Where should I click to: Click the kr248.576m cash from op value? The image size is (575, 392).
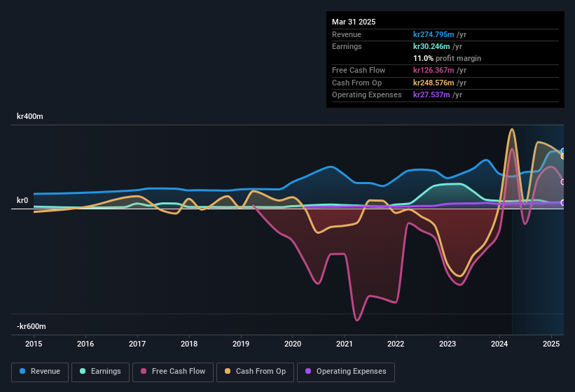click(x=434, y=83)
